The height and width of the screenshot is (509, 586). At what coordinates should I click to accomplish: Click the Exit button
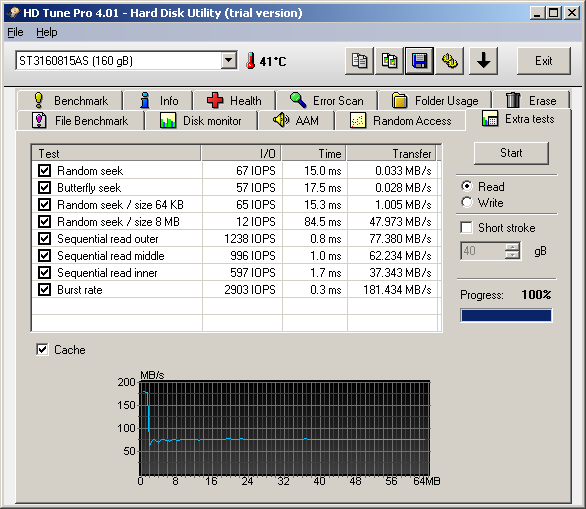[543, 61]
